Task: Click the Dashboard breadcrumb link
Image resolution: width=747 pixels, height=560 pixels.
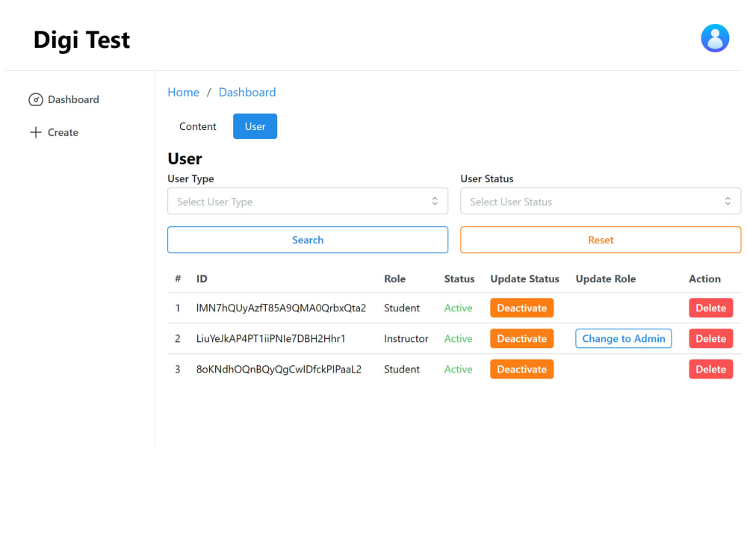Action: pos(247,92)
